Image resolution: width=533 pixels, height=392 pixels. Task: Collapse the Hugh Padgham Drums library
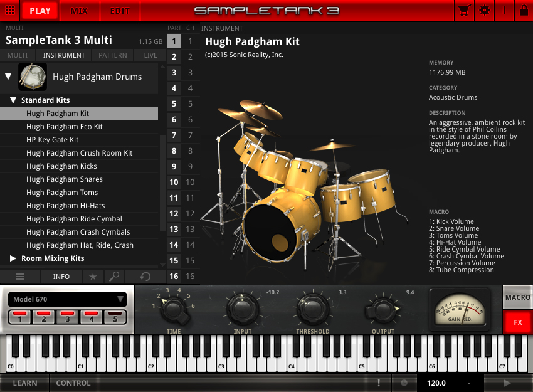coord(9,77)
